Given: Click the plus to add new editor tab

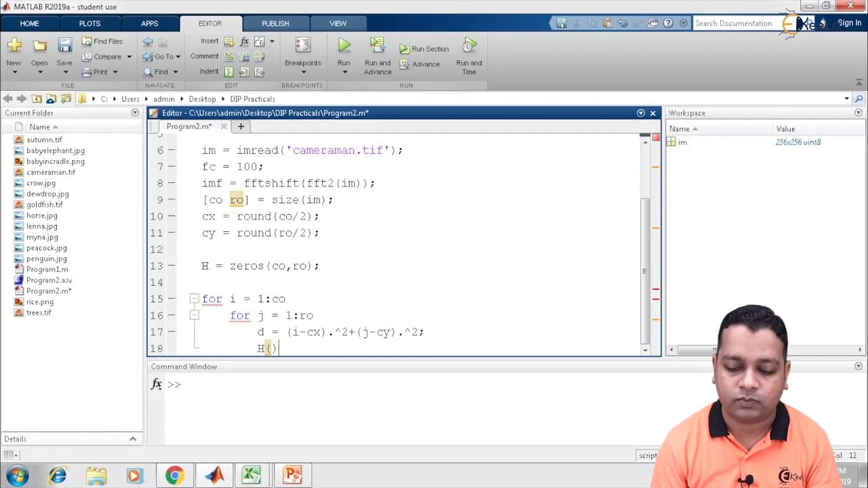Looking at the screenshot, I should click(241, 126).
